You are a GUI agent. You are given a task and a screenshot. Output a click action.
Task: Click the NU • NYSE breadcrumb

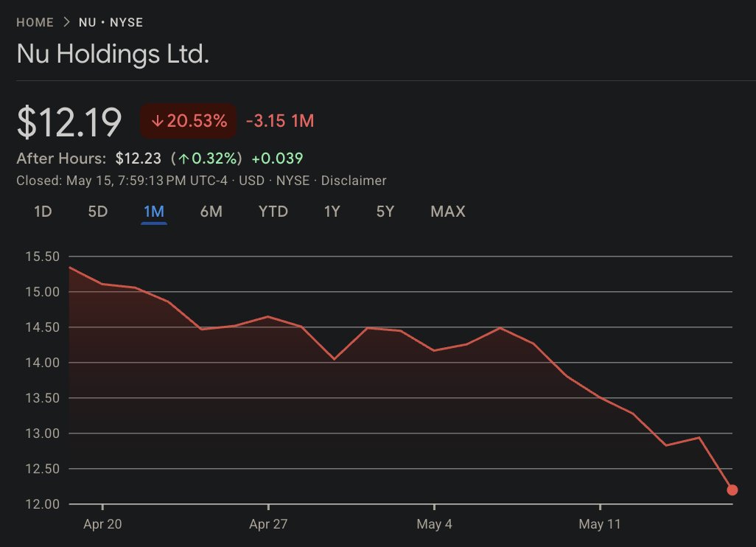pyautogui.click(x=111, y=23)
